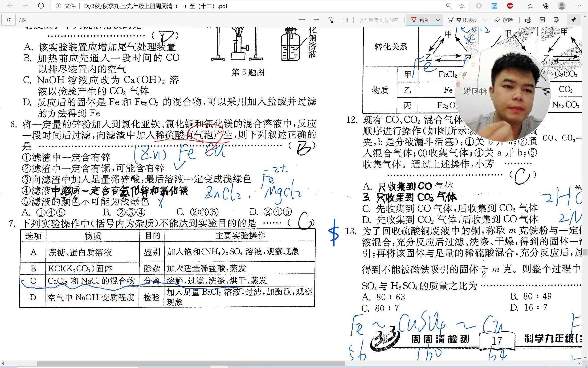Select the 擦除 eraser tool

[x=503, y=20]
